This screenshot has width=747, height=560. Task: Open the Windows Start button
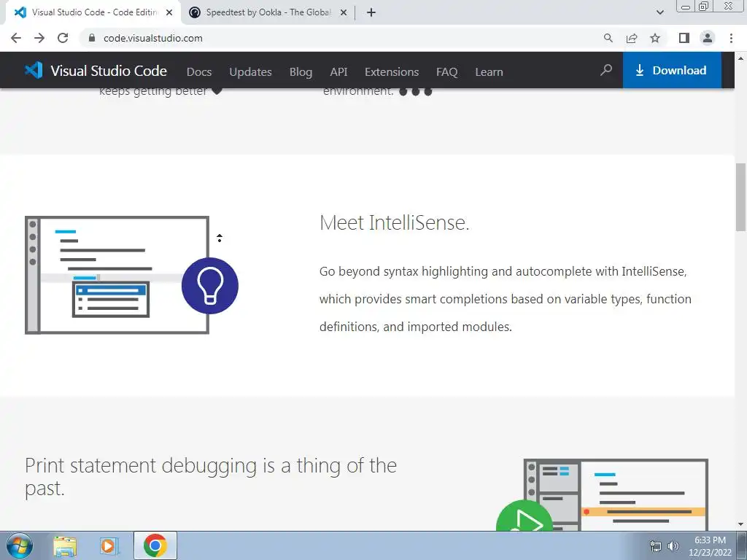pos(20,545)
